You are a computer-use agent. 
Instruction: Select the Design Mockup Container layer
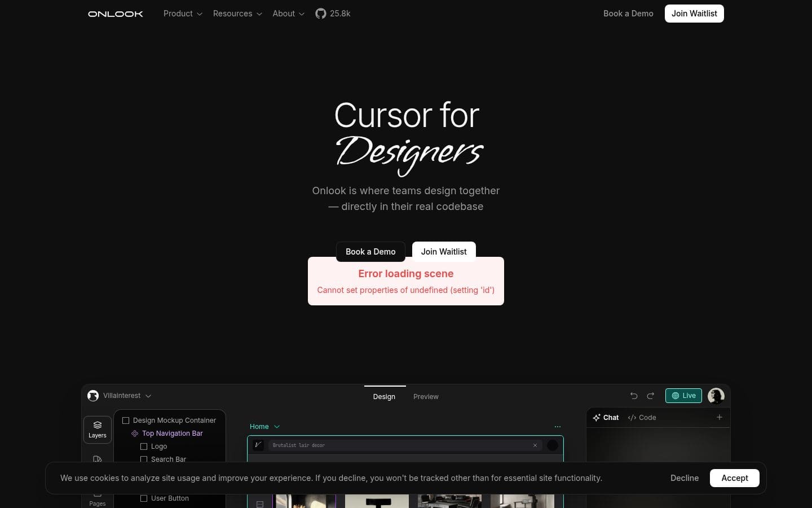click(x=174, y=421)
